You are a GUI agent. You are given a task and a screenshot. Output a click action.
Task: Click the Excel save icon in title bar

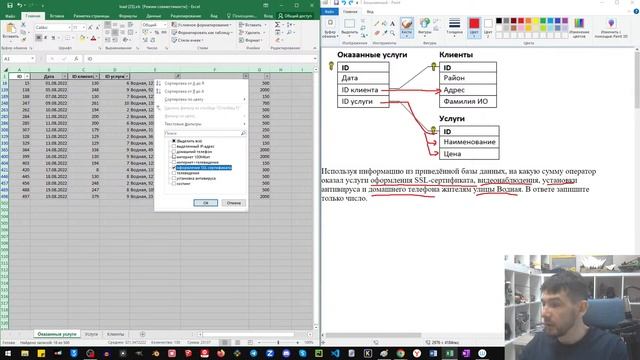pos(10,6)
